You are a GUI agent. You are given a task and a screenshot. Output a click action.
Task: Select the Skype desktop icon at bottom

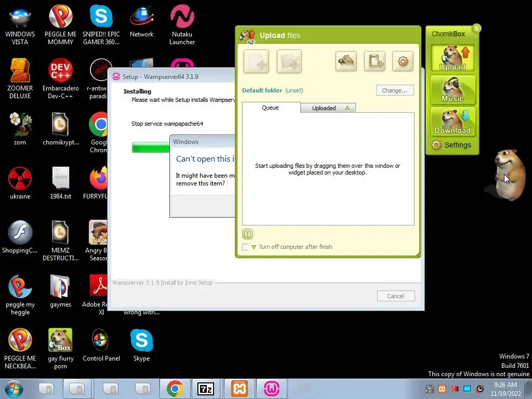pyautogui.click(x=141, y=345)
